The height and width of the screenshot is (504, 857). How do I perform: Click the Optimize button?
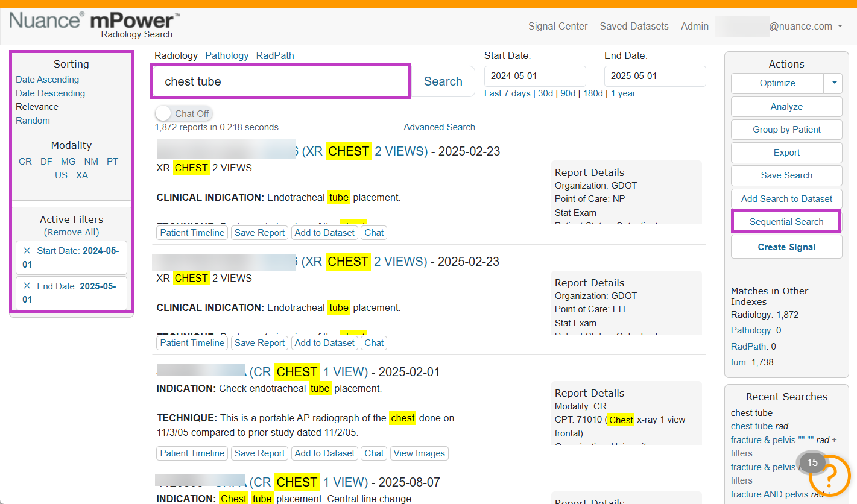click(x=777, y=83)
